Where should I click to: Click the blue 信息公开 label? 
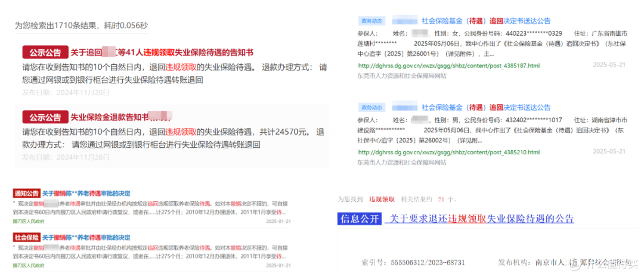click(x=360, y=219)
